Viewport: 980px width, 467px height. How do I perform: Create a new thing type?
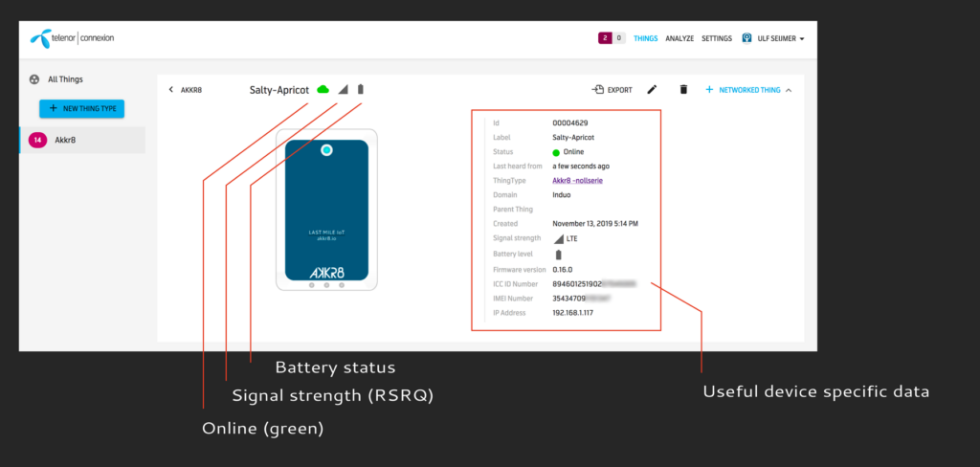pos(81,108)
